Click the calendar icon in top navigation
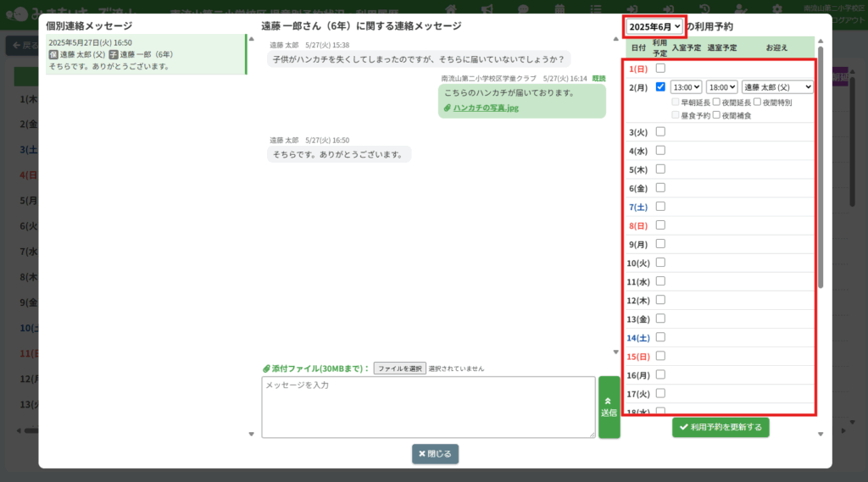Viewport: 868px width, 482px height. click(x=559, y=8)
